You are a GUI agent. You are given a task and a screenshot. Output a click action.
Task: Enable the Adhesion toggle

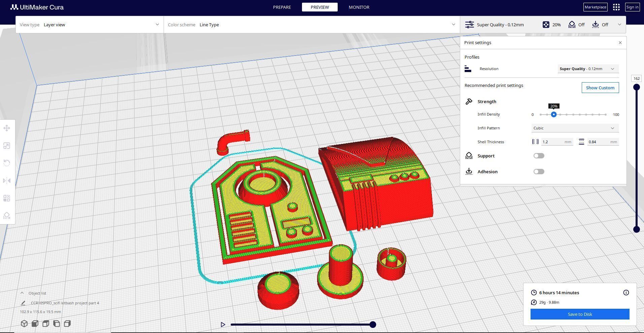coord(539,172)
